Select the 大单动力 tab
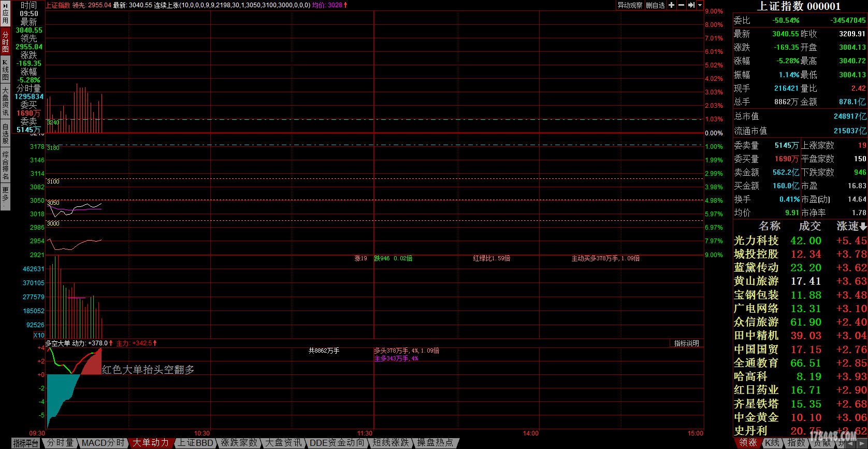This screenshot has height=449, width=868. pos(150,443)
